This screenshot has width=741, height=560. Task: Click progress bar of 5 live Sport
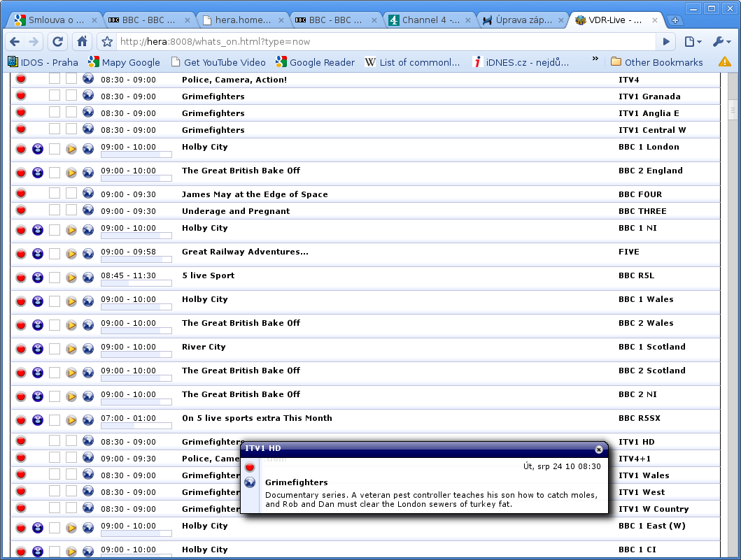[x=136, y=283]
